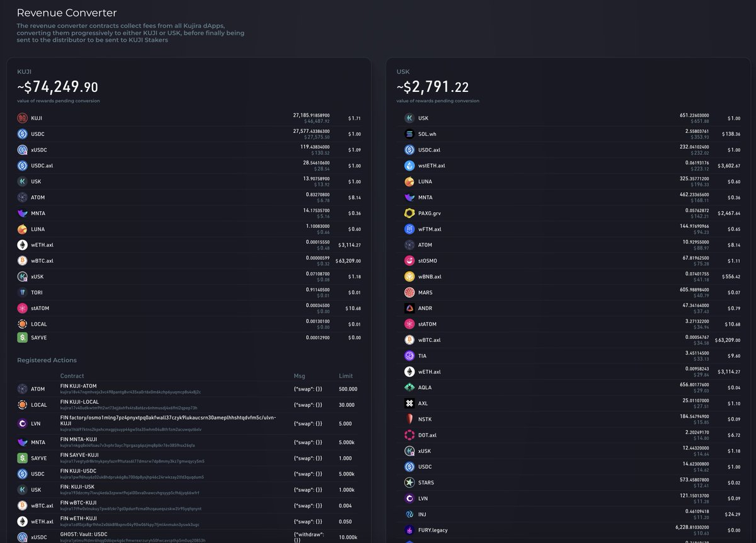Click the LOCAL icon in Registered Actions

point(22,405)
